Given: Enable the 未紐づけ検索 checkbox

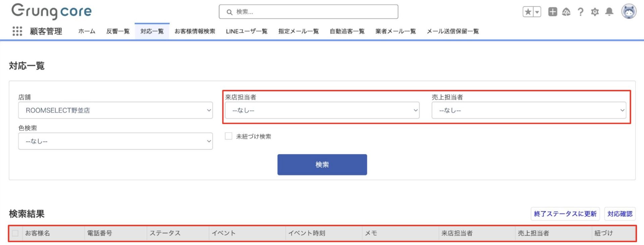Looking at the screenshot, I should [228, 136].
